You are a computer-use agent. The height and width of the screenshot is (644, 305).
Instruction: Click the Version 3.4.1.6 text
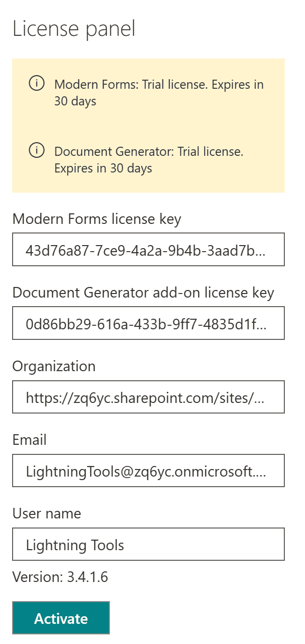[x=60, y=577]
